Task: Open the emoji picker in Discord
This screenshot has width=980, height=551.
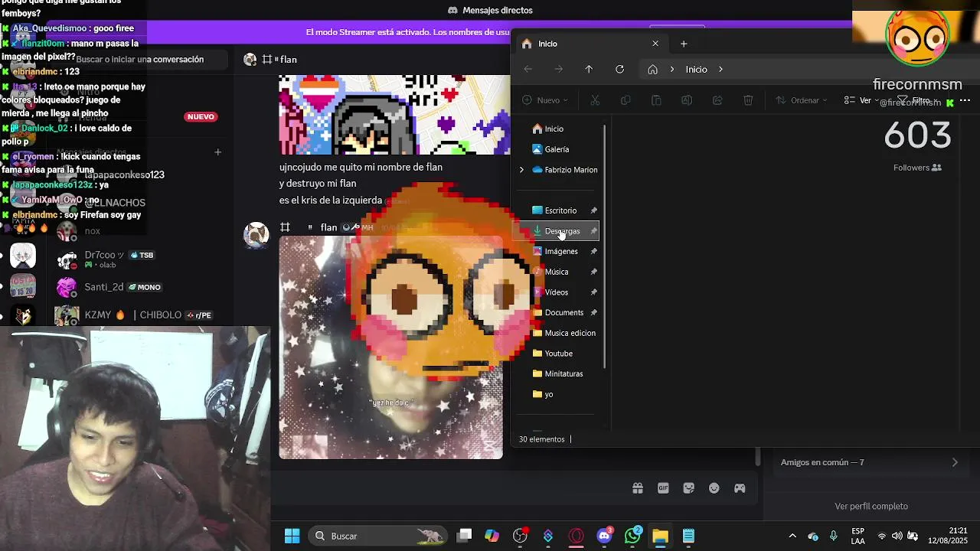Action: [x=714, y=488]
